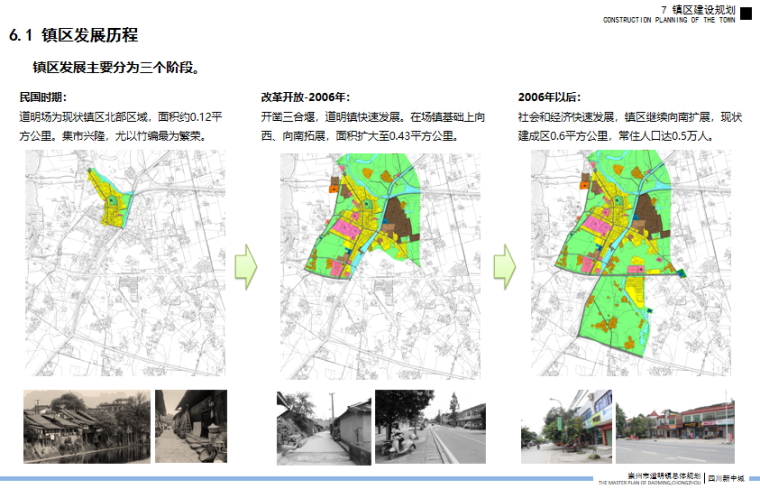
Task: Click the '镇区发展主要分为三个阶段' subtitle
Action: pyautogui.click(x=116, y=67)
